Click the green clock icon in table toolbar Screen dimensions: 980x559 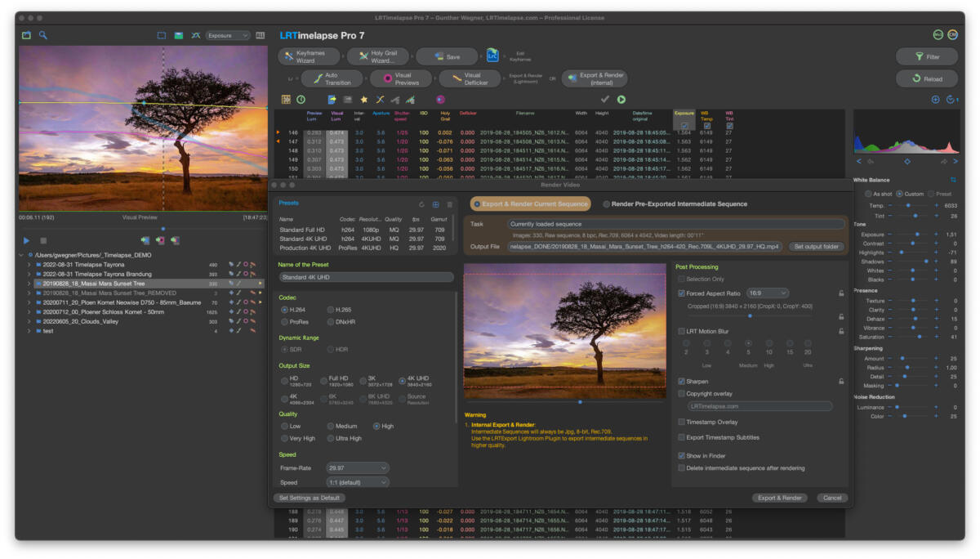coord(301,100)
